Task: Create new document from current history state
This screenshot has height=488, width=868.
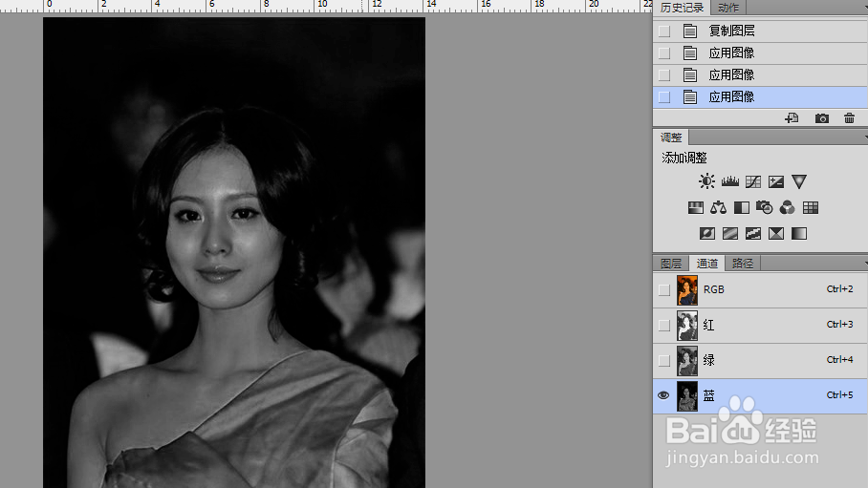Action: (x=792, y=117)
